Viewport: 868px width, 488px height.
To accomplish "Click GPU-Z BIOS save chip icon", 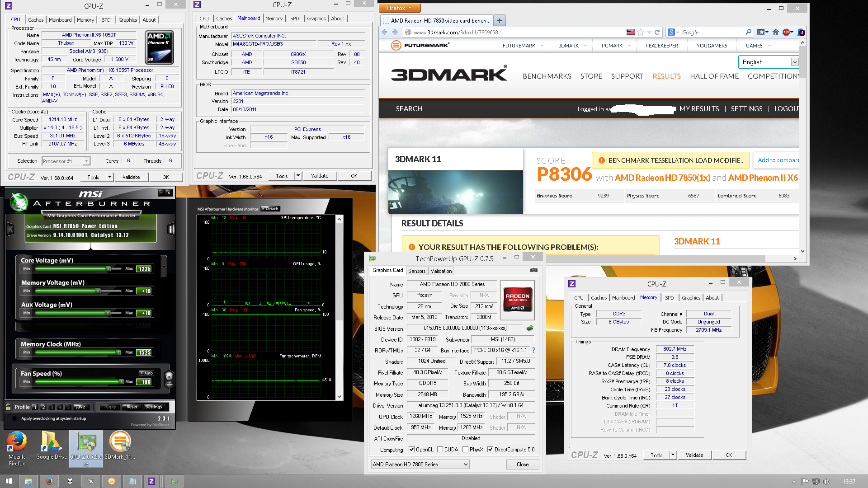I will tap(530, 328).
